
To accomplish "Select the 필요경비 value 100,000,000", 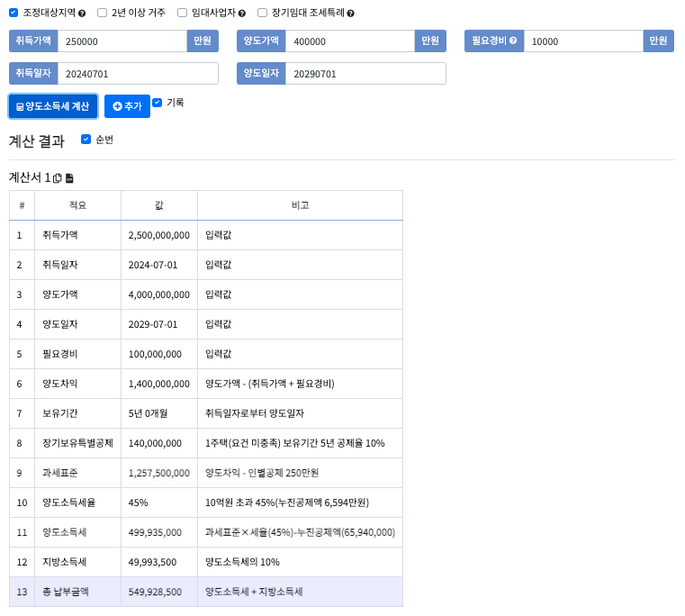I will [x=155, y=354].
